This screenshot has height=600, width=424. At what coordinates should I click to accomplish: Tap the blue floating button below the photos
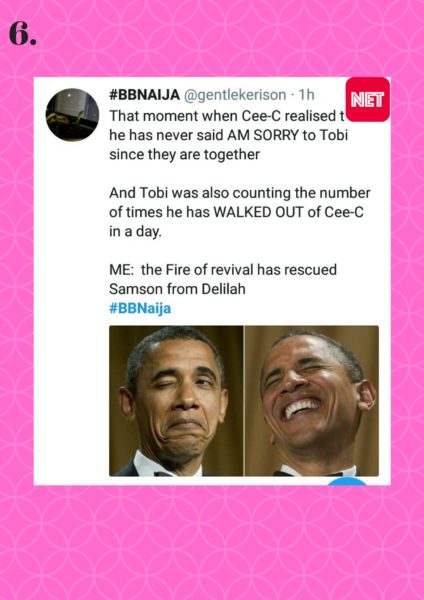[x=347, y=481]
